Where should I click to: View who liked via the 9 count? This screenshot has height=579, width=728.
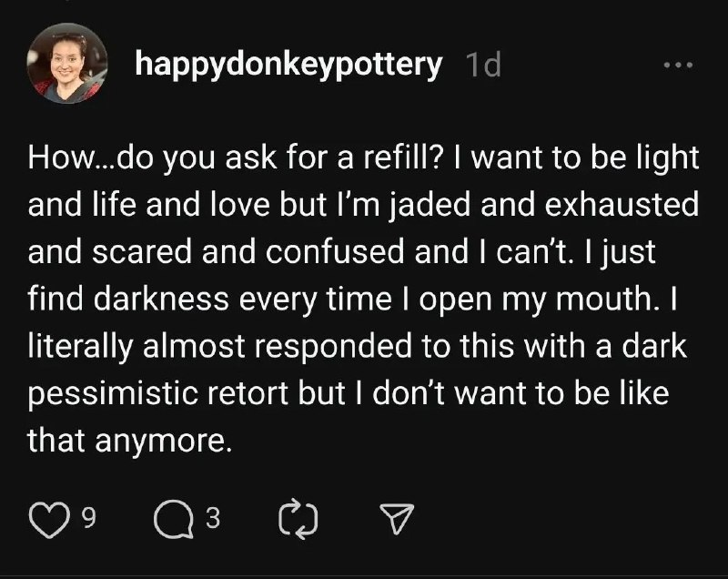tap(89, 518)
